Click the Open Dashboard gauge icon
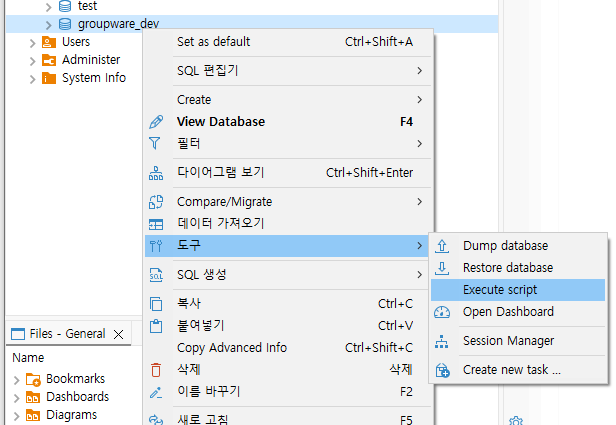 coord(443,312)
